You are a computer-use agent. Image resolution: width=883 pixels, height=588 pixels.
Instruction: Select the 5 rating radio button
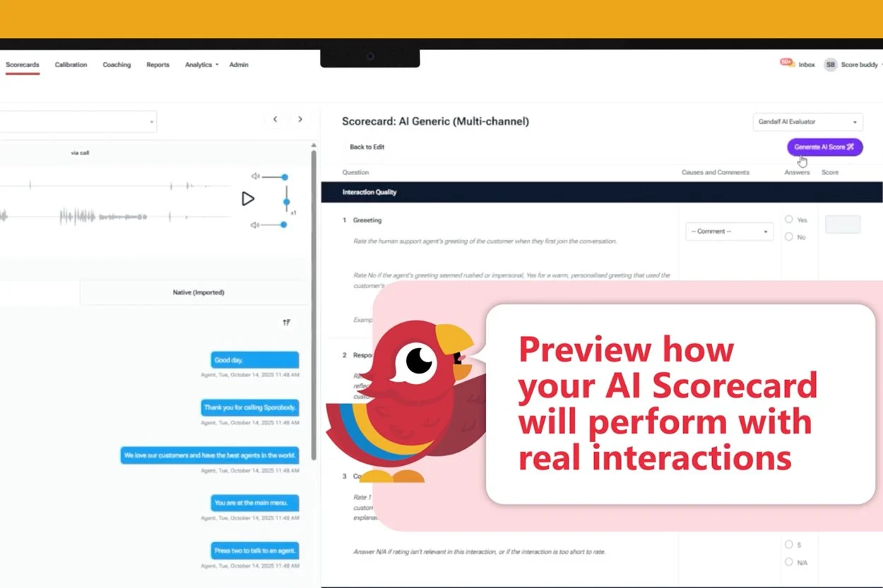[789, 545]
